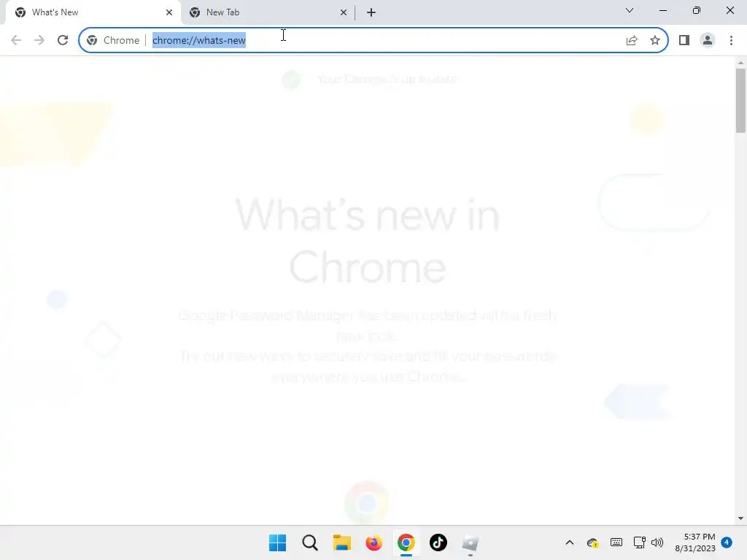Open Windows Search from the taskbar

[x=309, y=542]
